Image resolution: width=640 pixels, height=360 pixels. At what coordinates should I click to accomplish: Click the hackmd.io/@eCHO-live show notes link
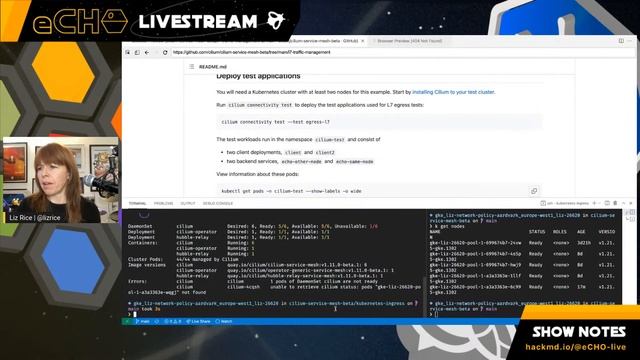[576, 347]
